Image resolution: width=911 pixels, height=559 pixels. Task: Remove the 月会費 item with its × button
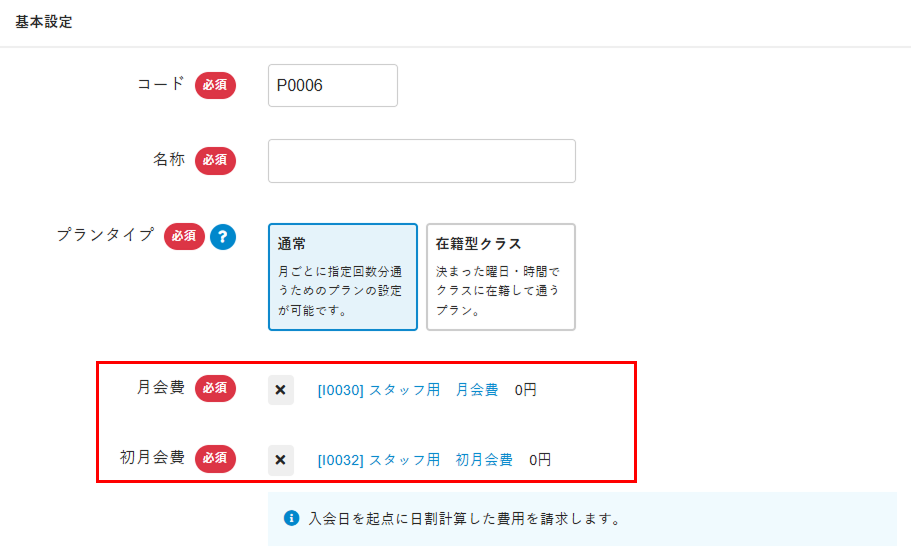coord(281,390)
